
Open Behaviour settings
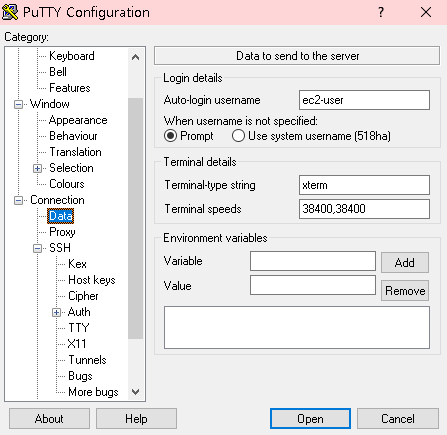[x=73, y=136]
